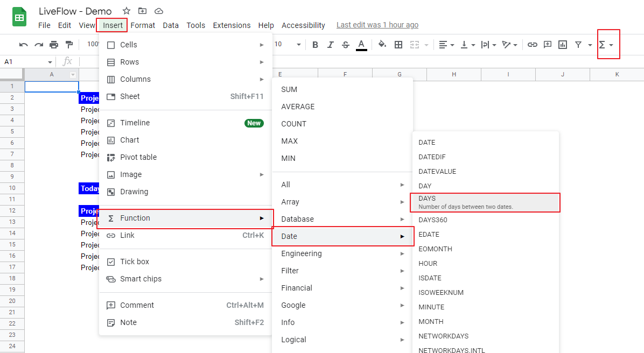Click the borders icon

398,45
